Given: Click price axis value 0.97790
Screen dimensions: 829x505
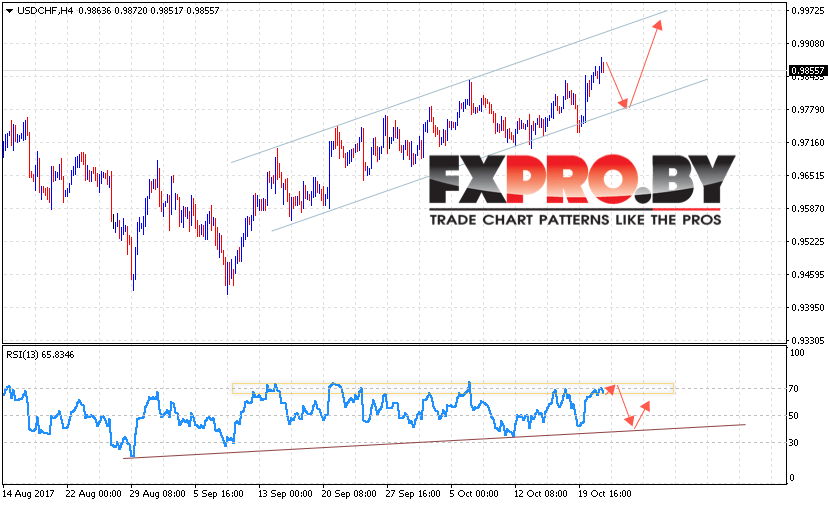Looking at the screenshot, I should [x=807, y=109].
